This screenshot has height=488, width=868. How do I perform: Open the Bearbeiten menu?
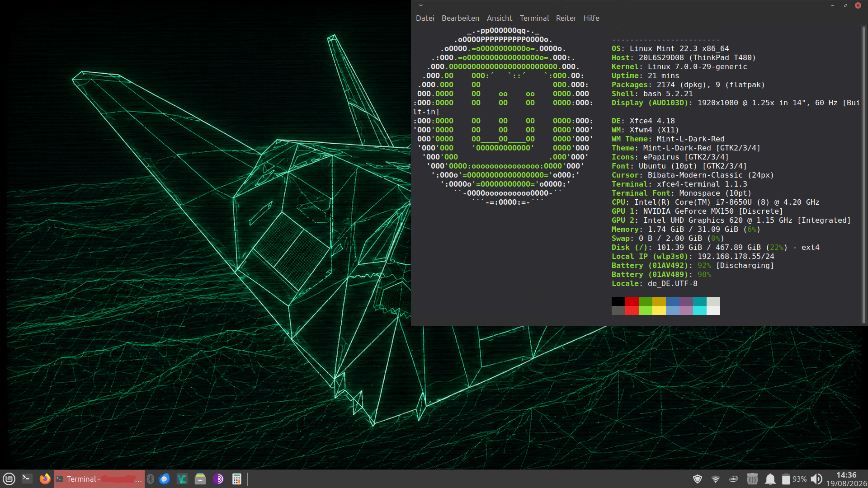pos(460,18)
